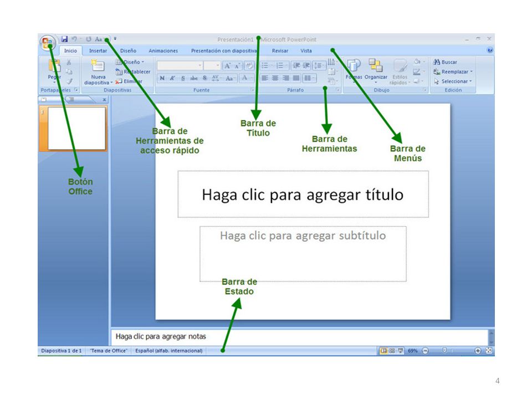Viewport: 532px width, 399px height.
Task: Toggle text shadow S button
Action: pyautogui.click(x=204, y=78)
